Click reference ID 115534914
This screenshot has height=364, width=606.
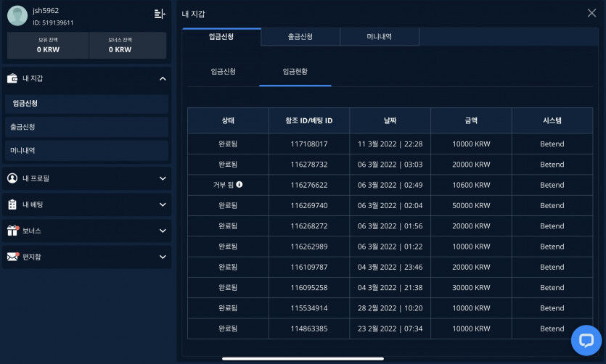309,308
